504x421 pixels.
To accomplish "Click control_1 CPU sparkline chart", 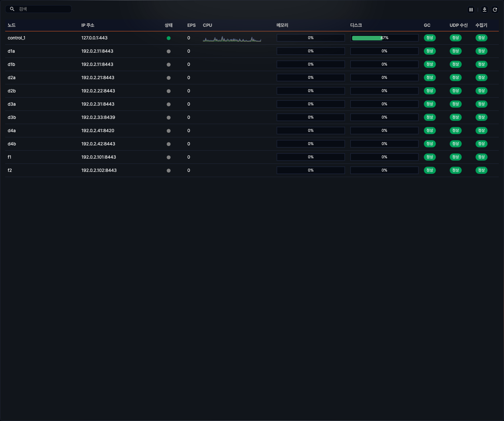I will [232, 39].
